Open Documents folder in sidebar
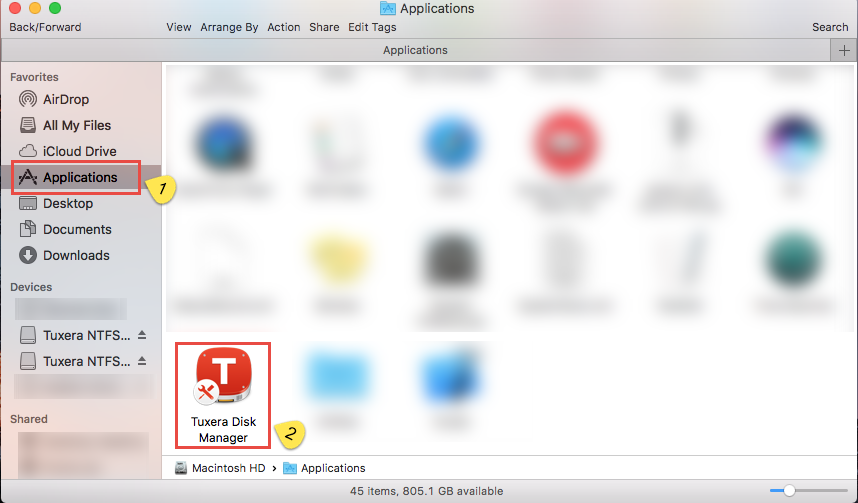 point(76,229)
